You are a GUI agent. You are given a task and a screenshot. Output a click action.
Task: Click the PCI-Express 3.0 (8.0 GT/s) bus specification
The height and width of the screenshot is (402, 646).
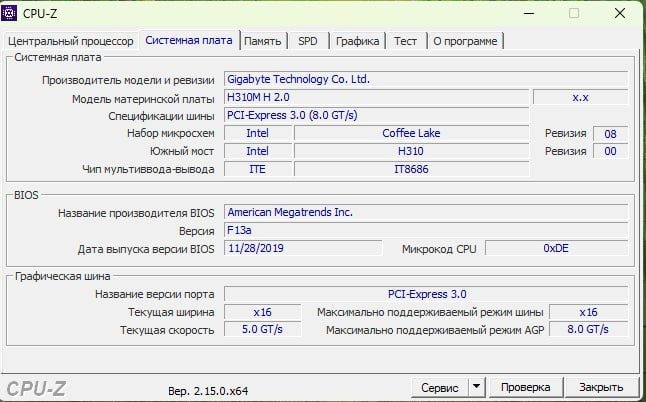(377, 115)
